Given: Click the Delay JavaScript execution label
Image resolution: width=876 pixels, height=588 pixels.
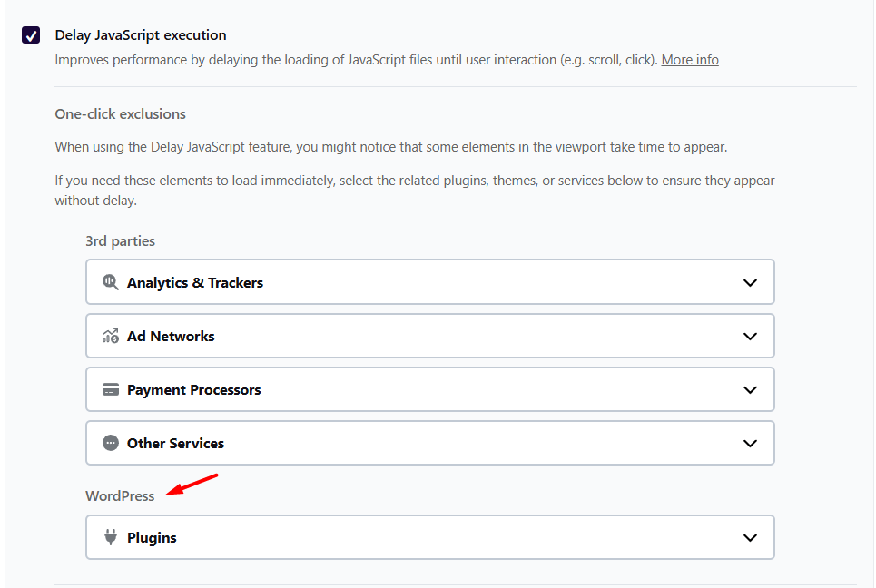Looking at the screenshot, I should click(141, 35).
